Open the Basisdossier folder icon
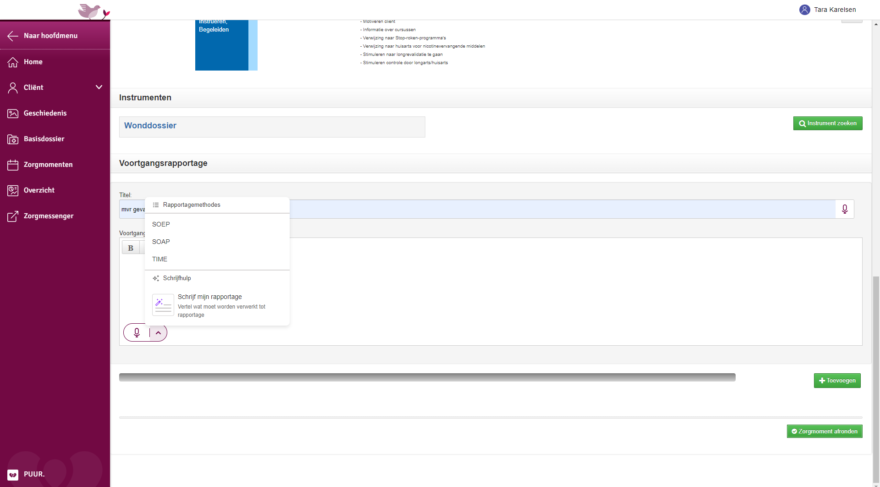Viewport: 880px width, 487px height. pyautogui.click(x=13, y=139)
